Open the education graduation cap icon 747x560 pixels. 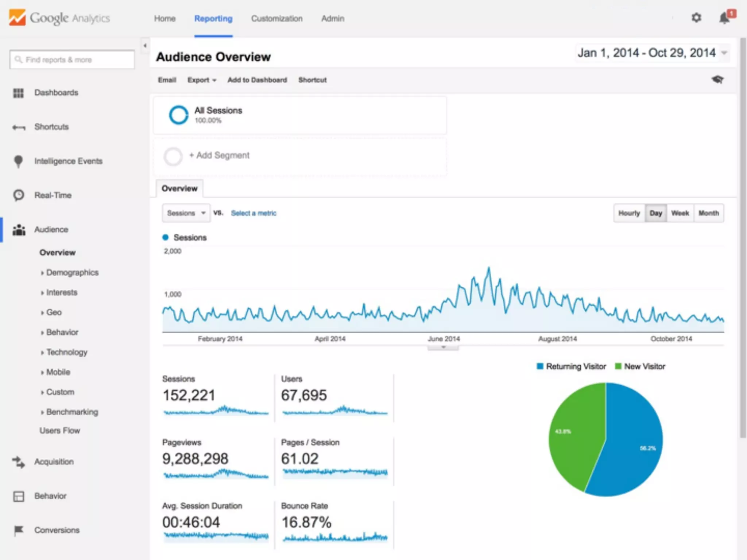(x=717, y=79)
